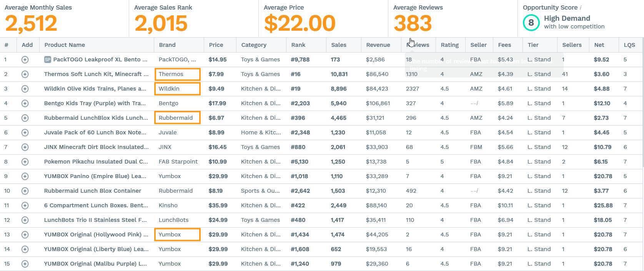The image size is (644, 271).
Task: Select the Kinsho brand cell
Action: 168,205
